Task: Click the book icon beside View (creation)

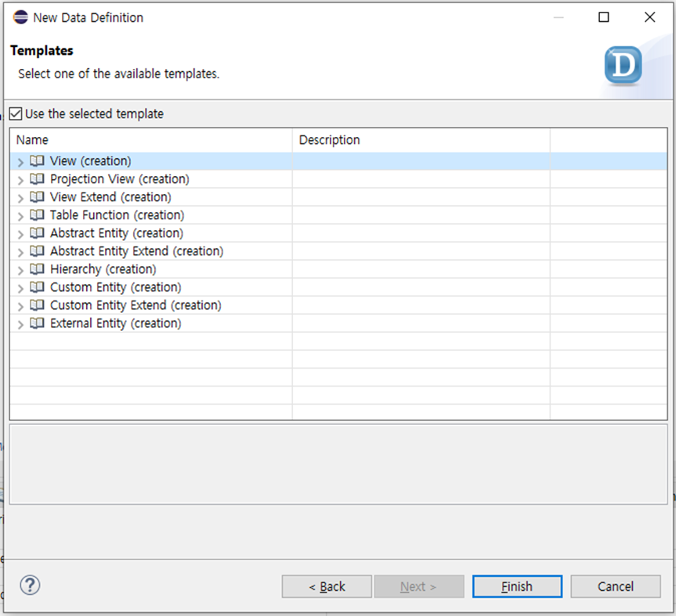Action: coord(37,161)
